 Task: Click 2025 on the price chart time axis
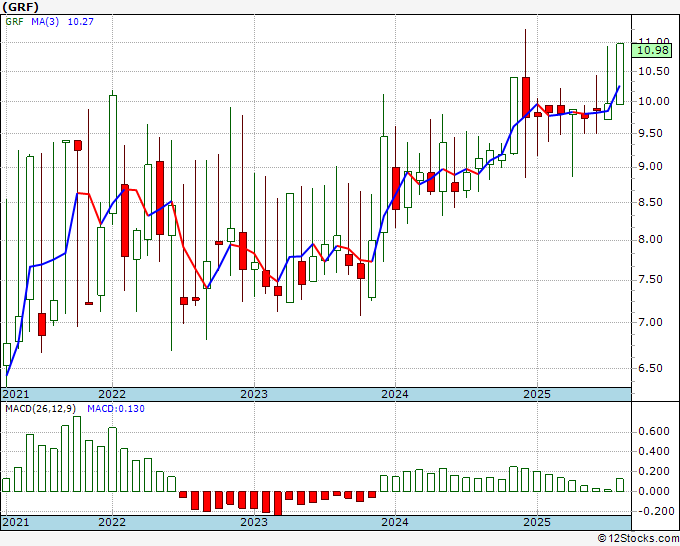(537, 394)
